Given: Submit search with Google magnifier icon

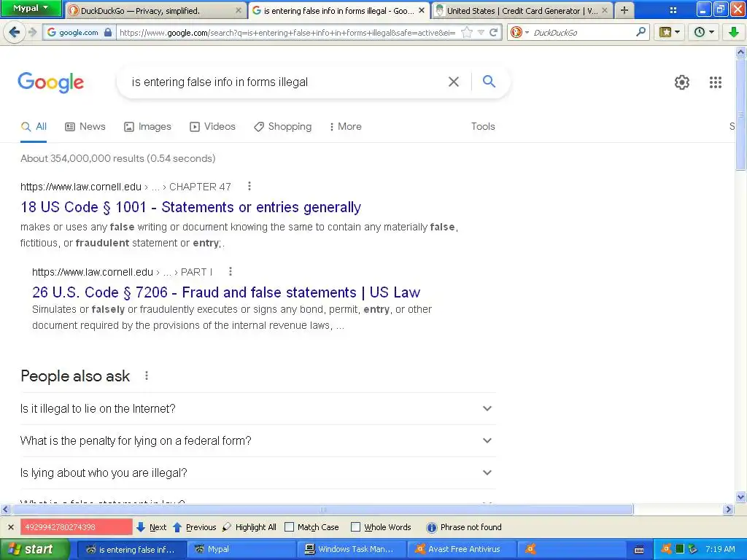Looking at the screenshot, I should (x=489, y=82).
